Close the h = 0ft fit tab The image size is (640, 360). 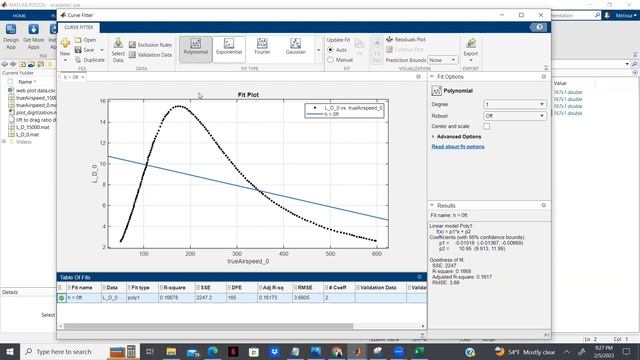click(x=83, y=77)
